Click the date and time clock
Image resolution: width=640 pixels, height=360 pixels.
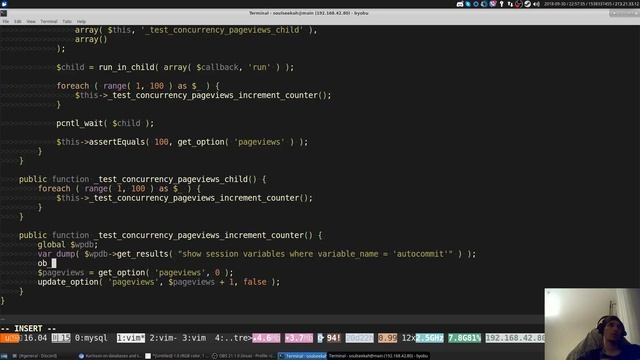pyautogui.click(x=591, y=4)
